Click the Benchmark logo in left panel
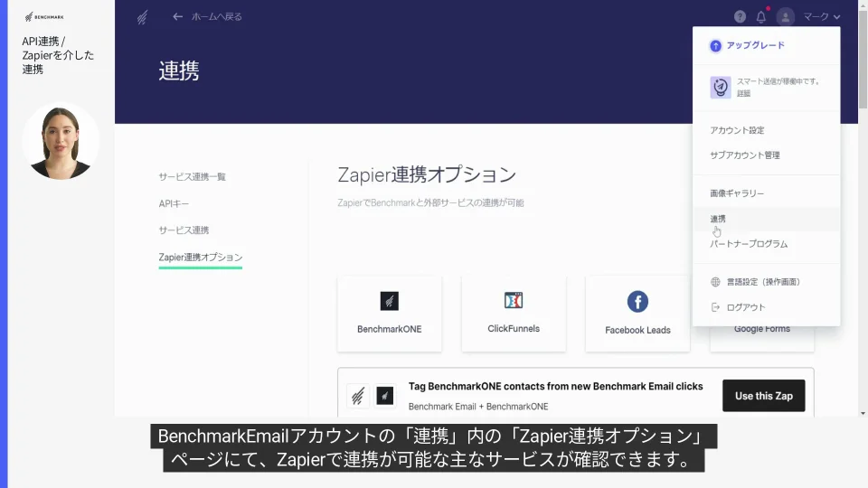 [44, 17]
